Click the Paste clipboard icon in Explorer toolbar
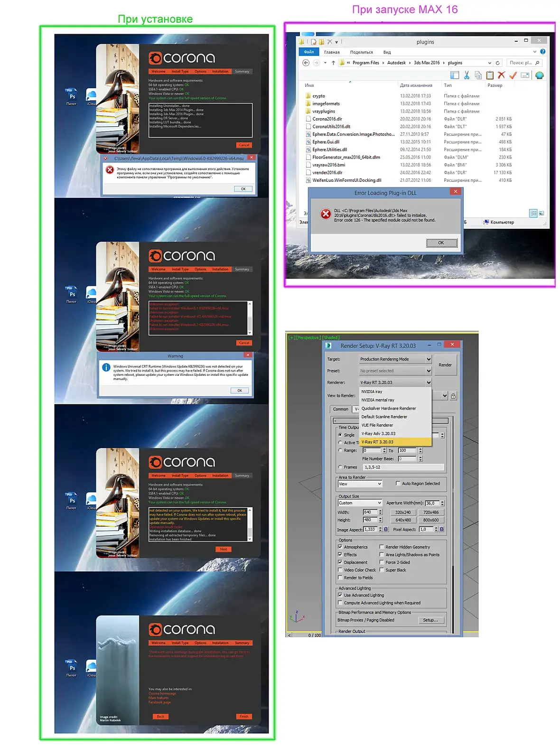The width and height of the screenshot is (560, 747). click(490, 75)
